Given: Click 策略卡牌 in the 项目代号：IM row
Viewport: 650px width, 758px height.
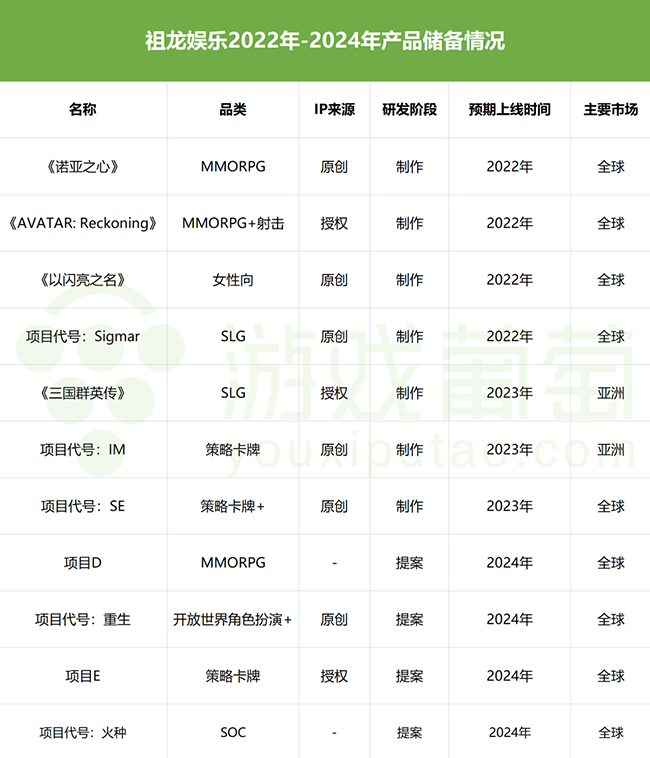Looking at the screenshot, I should pyautogui.click(x=233, y=450).
